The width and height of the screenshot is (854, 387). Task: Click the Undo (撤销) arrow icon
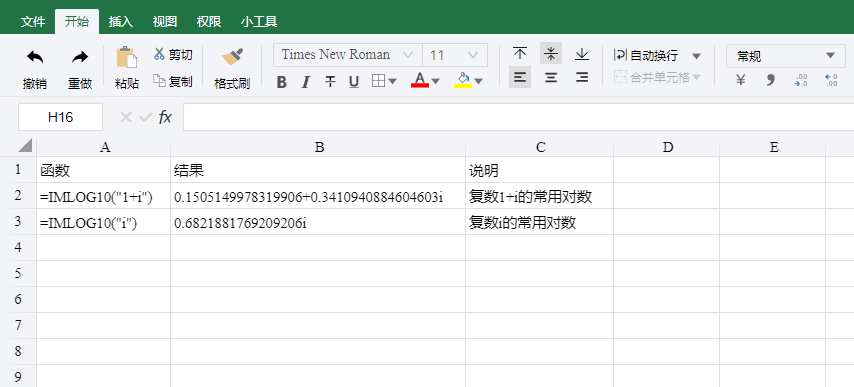[x=35, y=57]
